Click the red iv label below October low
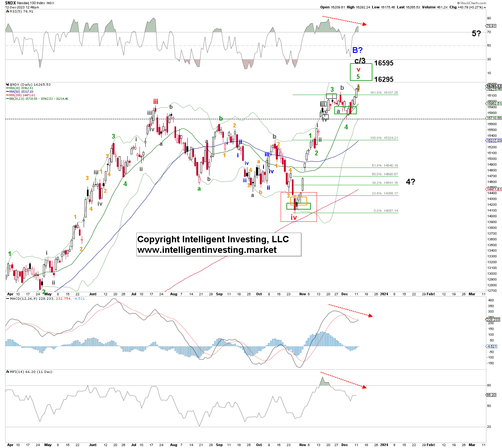502x448 pixels. (x=294, y=218)
